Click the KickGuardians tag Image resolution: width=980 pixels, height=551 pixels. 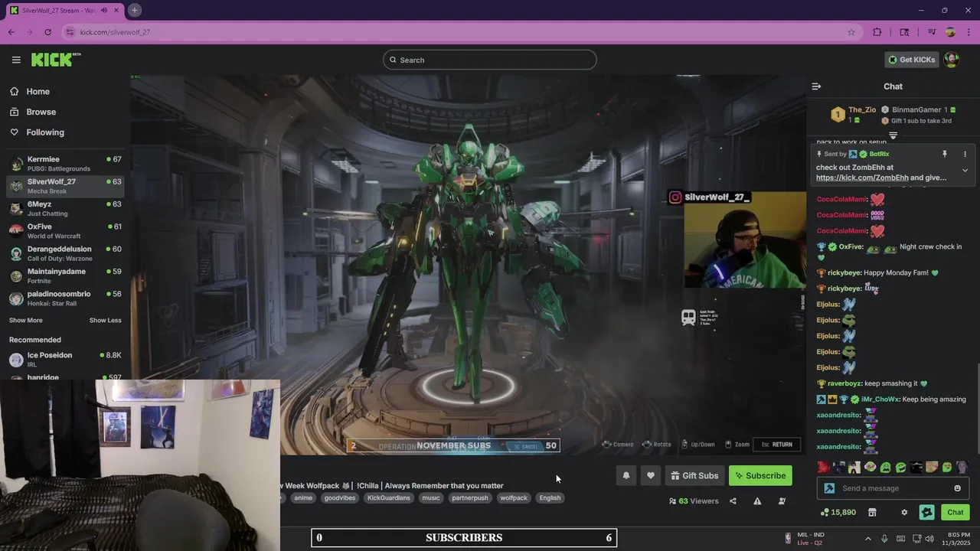[388, 497]
